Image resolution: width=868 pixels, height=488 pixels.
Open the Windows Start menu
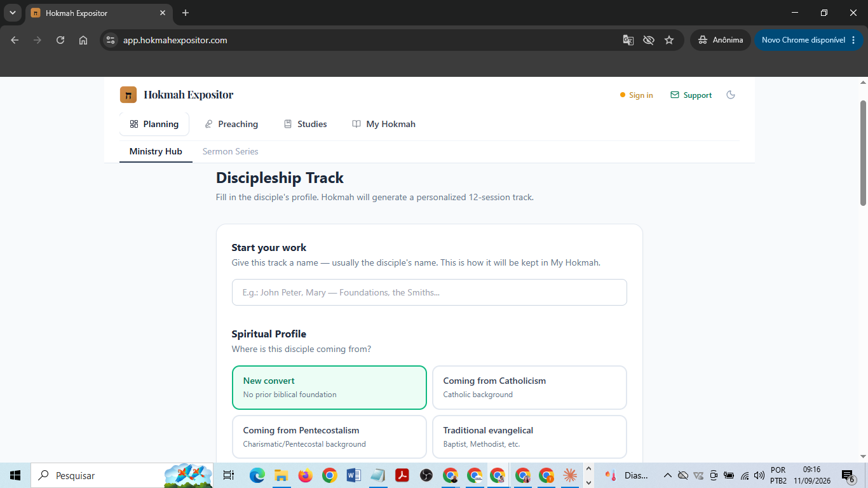(x=15, y=475)
